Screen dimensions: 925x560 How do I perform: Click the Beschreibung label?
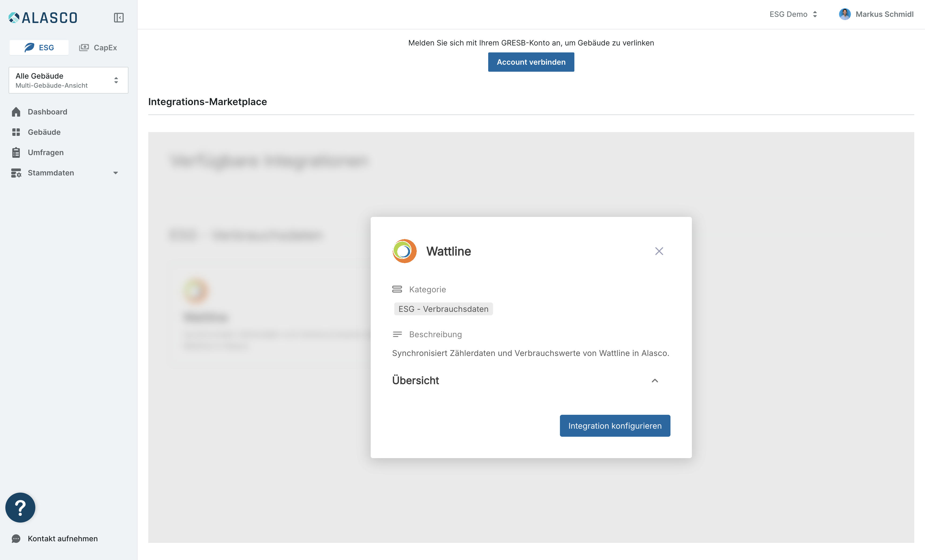[x=435, y=334]
